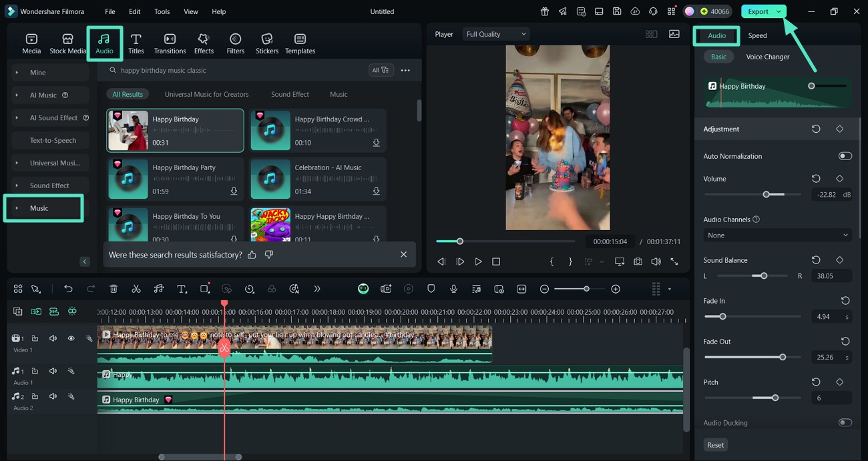Click the Reset button
868x461 pixels.
point(715,445)
